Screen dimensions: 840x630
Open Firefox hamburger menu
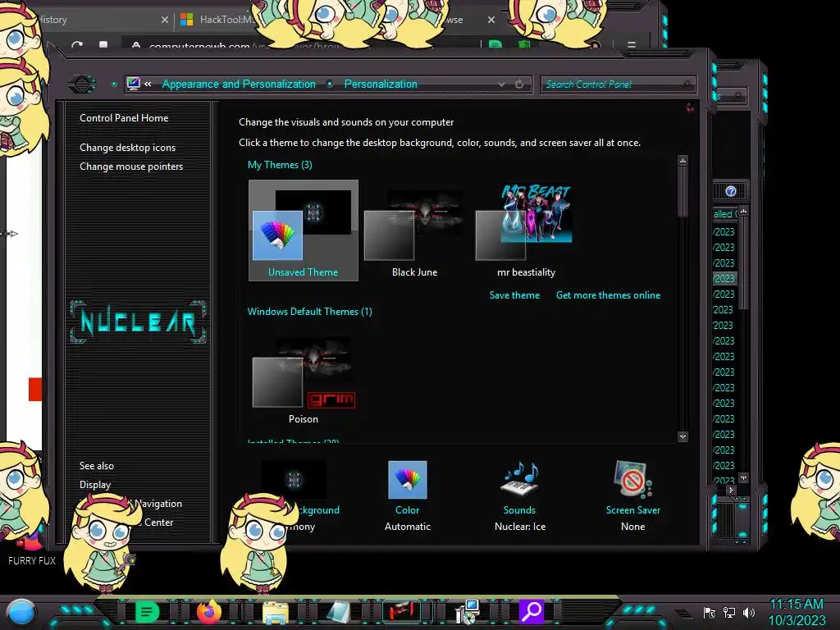coord(632,45)
